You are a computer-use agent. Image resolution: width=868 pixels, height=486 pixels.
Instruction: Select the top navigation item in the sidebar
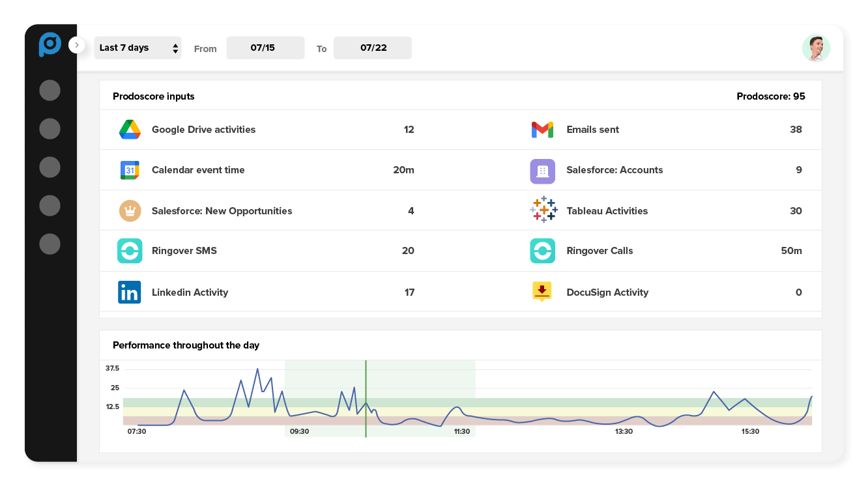tap(50, 90)
